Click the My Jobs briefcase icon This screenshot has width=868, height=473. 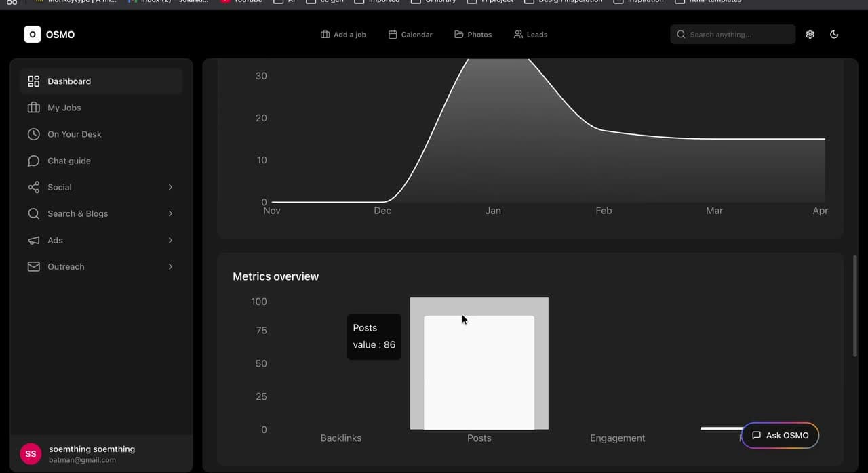point(33,108)
